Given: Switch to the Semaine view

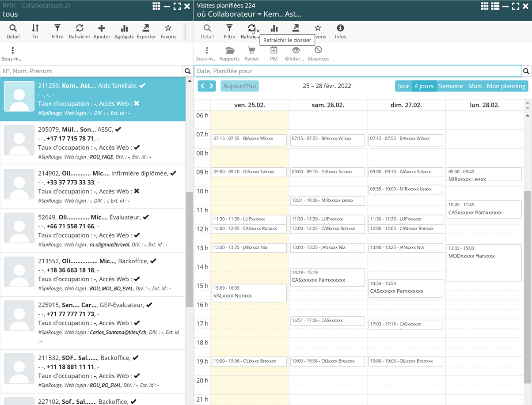Looking at the screenshot, I should point(451,86).
